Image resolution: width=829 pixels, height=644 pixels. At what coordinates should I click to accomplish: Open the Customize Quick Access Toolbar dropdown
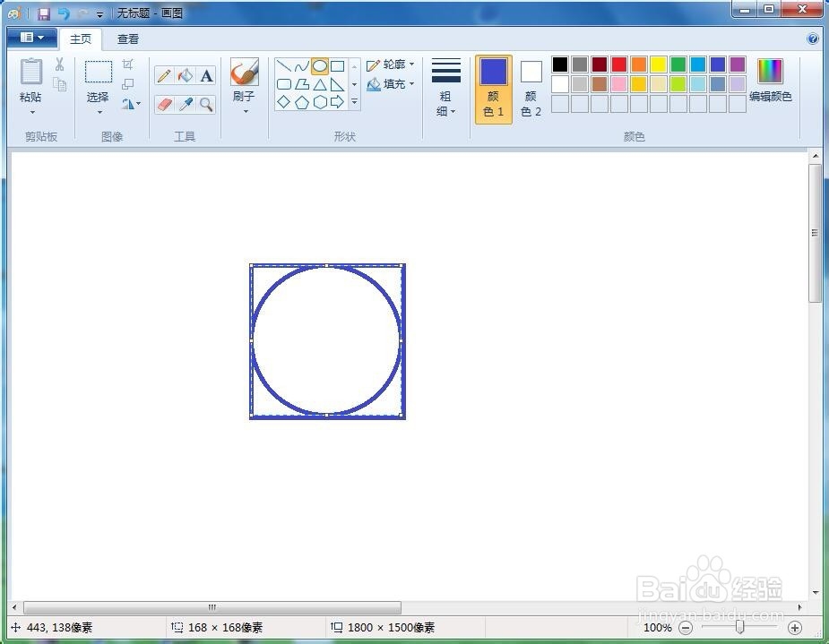click(x=99, y=14)
